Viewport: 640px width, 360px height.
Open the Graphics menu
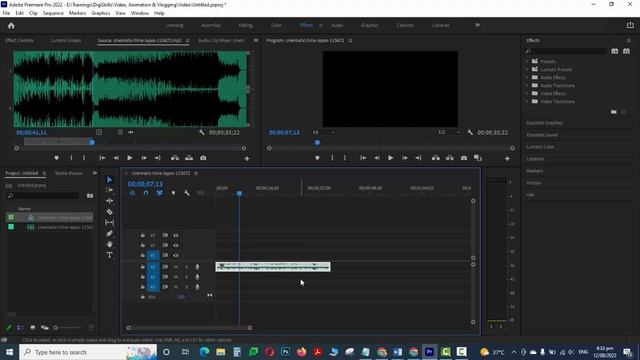click(100, 13)
